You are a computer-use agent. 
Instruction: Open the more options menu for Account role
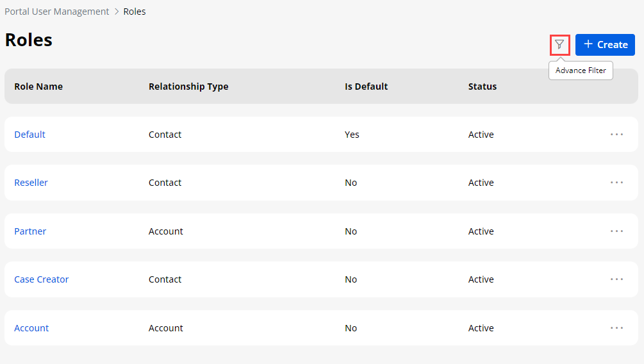[x=616, y=328]
